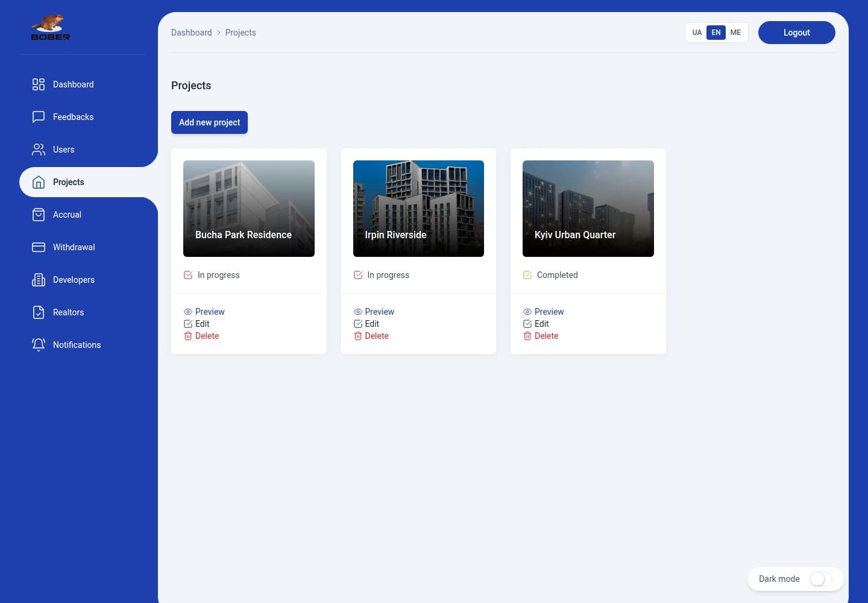Click the Accrual bag icon
This screenshot has width=868, height=603.
(x=39, y=215)
